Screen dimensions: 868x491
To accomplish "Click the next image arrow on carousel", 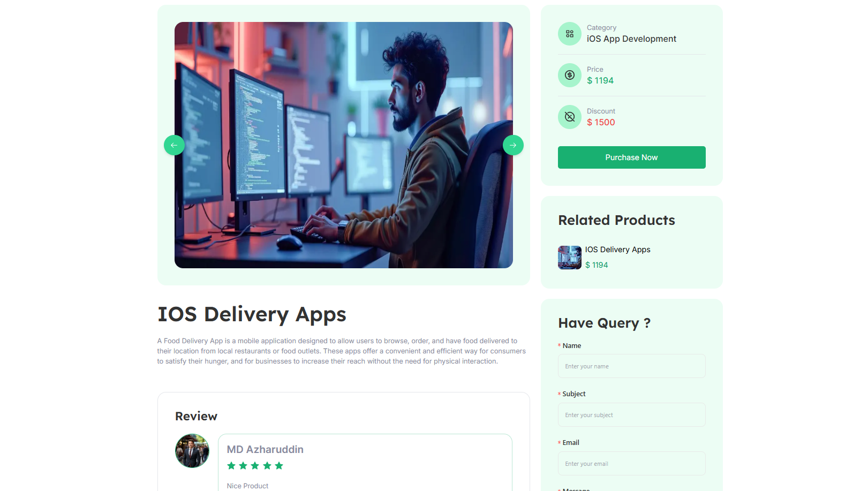I will (513, 145).
